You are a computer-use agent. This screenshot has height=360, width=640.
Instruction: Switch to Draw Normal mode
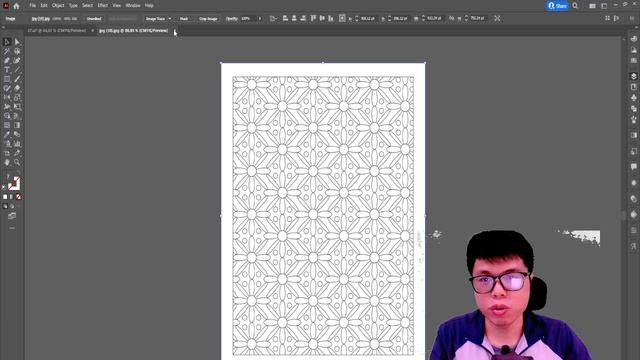coord(5,207)
